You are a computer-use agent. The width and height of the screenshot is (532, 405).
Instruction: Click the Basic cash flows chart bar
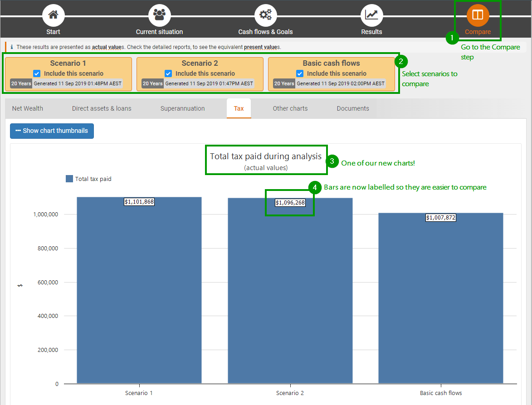(x=440, y=299)
